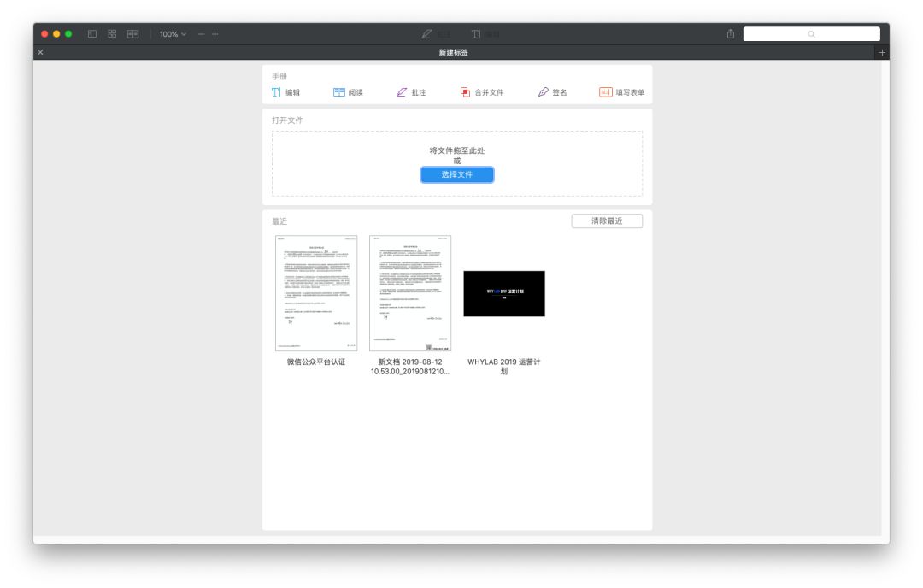
Task: Zoom in with the plus button
Action: 215,34
